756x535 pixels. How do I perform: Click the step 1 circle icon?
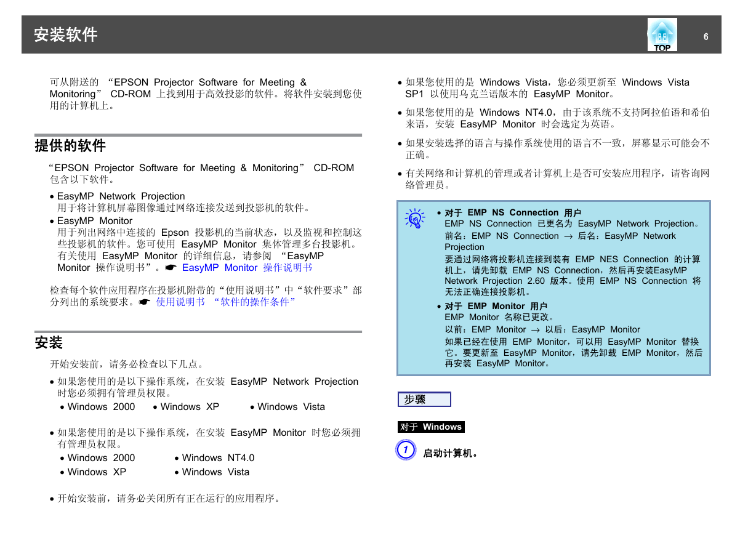[405, 451]
